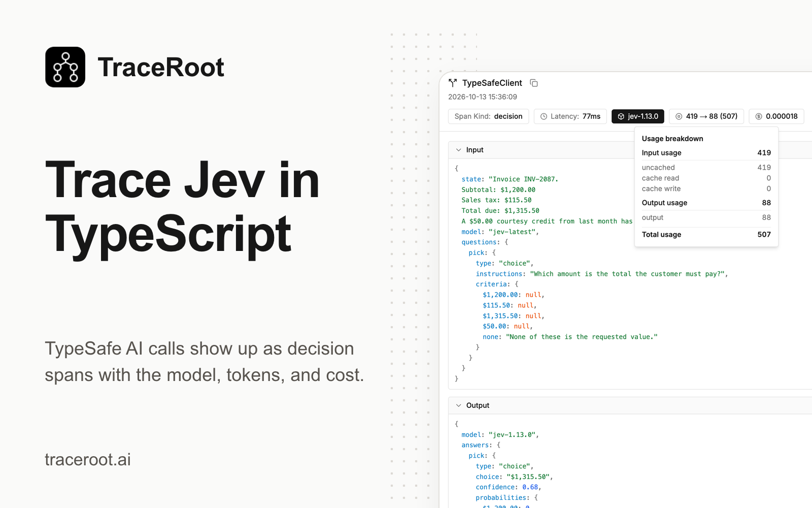812x508 pixels.
Task: Click the uncached row in usage breakdown
Action: coord(706,168)
